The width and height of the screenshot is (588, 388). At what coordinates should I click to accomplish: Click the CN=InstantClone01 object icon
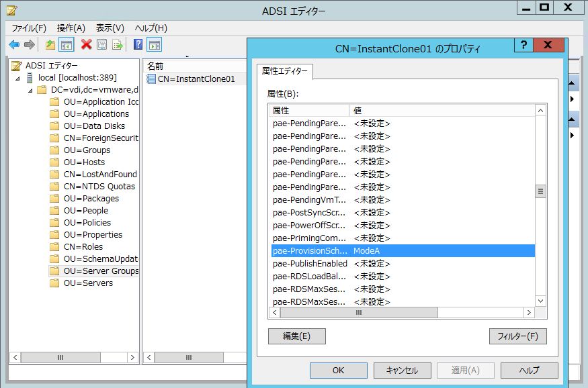[151, 79]
